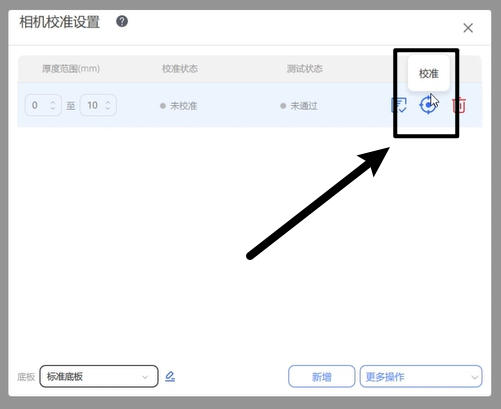
Task: Delete the thickness range with trash icon
Action: [x=459, y=105]
